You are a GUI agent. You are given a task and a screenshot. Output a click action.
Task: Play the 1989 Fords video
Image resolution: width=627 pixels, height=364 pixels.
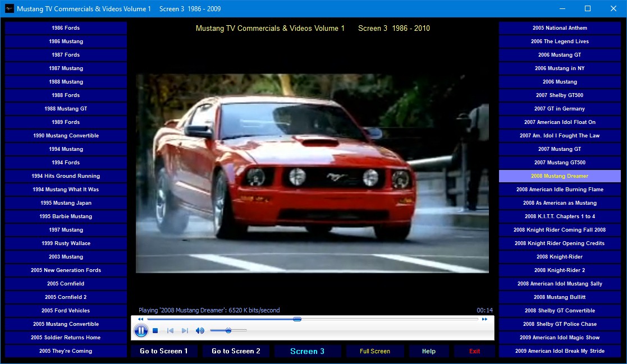point(66,122)
